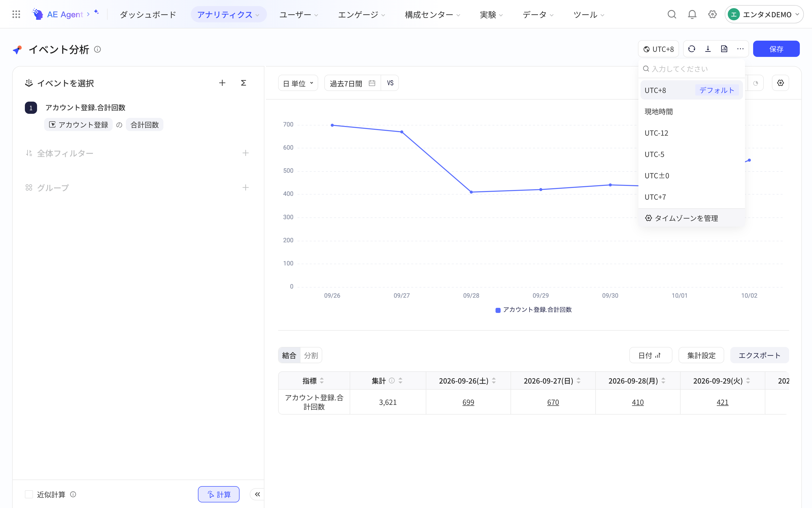Go to ダッシュボード tab
This screenshot has width=812, height=508.
tap(148, 14)
